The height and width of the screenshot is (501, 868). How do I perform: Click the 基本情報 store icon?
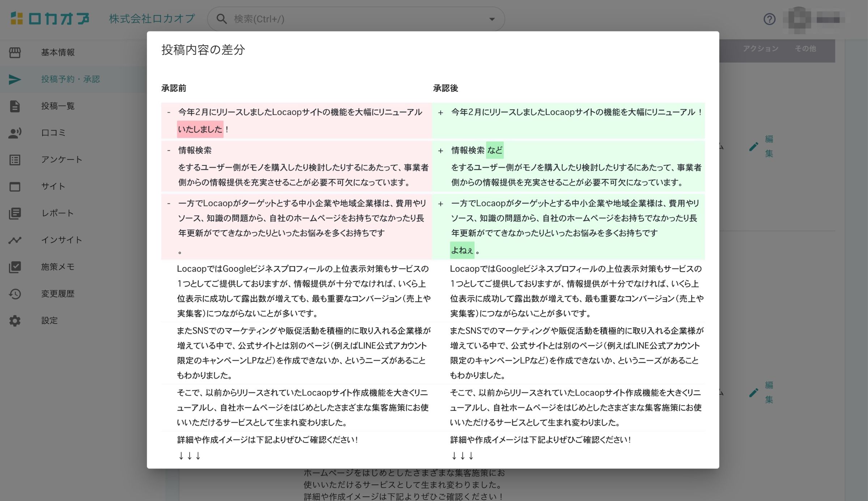click(15, 52)
